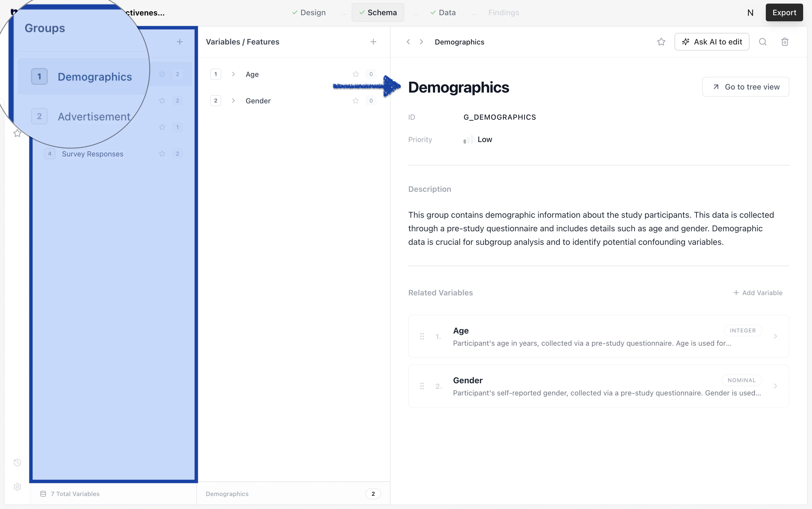Image resolution: width=812 pixels, height=509 pixels.
Task: Toggle favorite star on Age variable
Action: pos(355,74)
